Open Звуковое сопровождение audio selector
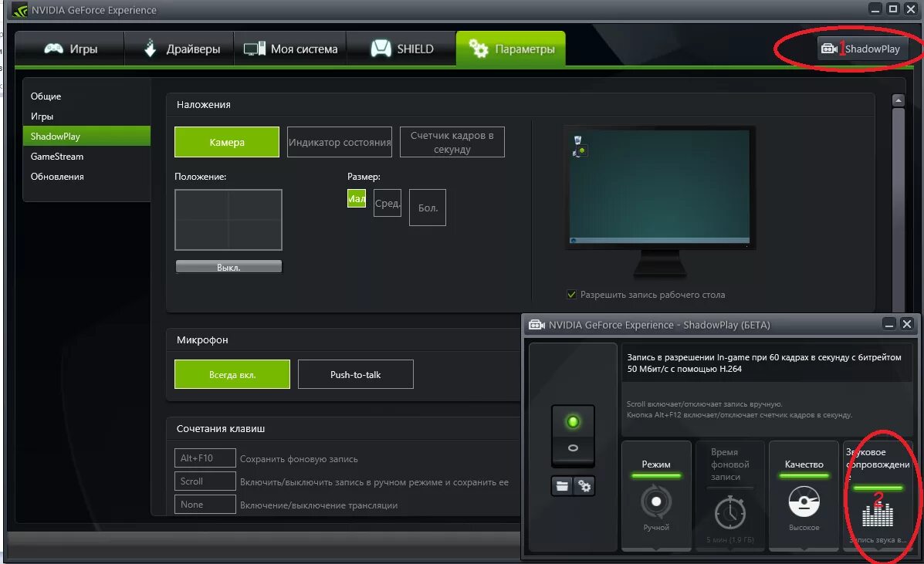 [x=878, y=495]
